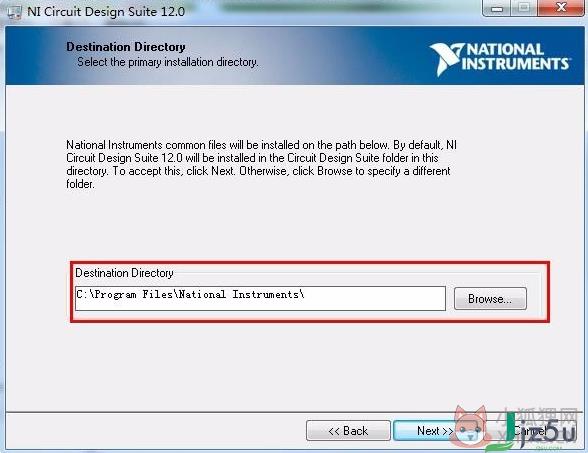The height and width of the screenshot is (453, 588).
Task: Click the bold Destination Directory heading
Action: click(x=126, y=47)
